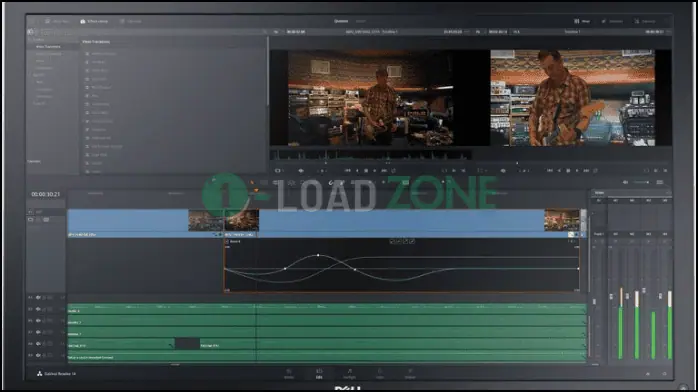Viewport: 698px width, 392px height.
Task: Click the gap between clips on A5
Action: point(187,344)
